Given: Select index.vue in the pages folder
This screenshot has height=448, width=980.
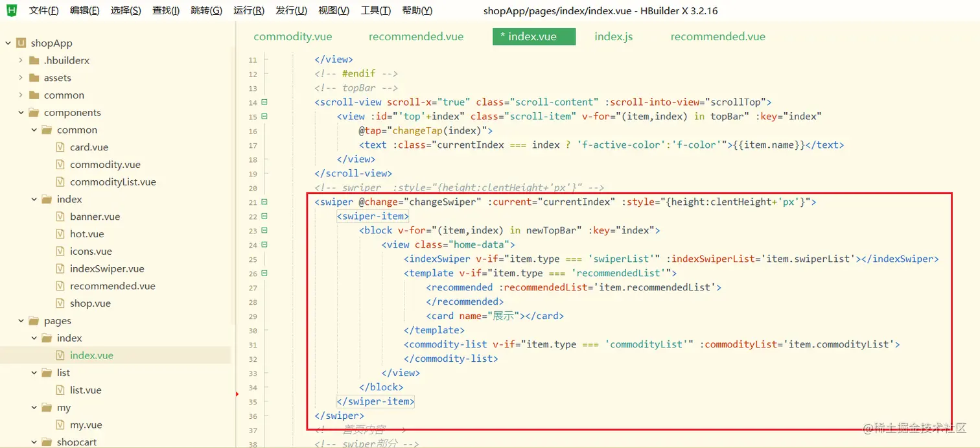Looking at the screenshot, I should tap(91, 355).
